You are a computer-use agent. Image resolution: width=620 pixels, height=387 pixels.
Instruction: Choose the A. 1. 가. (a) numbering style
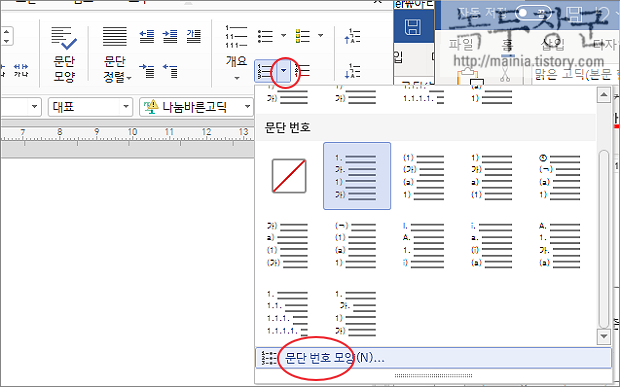(560, 244)
